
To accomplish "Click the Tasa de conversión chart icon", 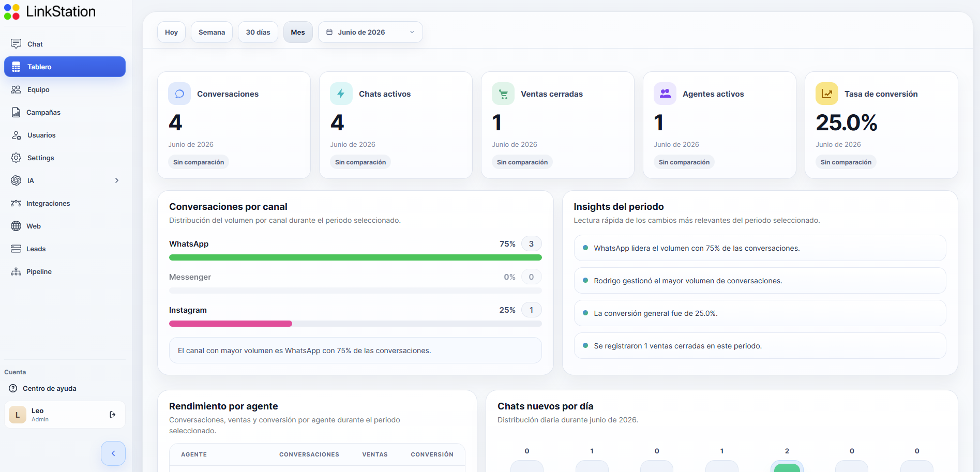I will click(x=827, y=94).
